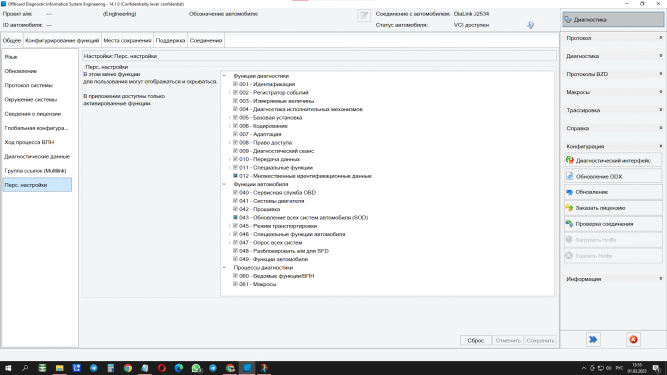Image resolution: width=667 pixels, height=375 pixels.
Task: Click the clock in the system tray
Action: (x=637, y=368)
